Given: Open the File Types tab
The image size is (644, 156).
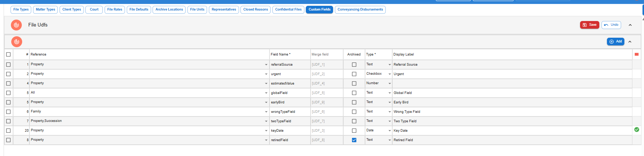Looking at the screenshot, I should point(21,9).
